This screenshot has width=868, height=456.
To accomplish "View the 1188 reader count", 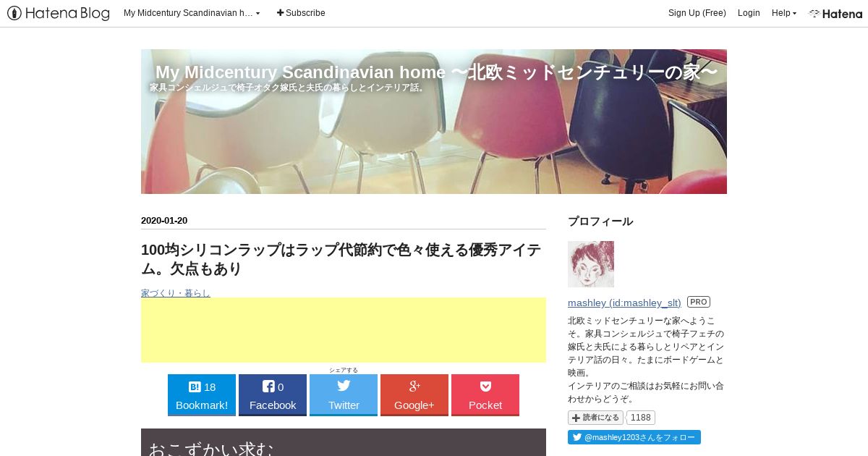I will coord(640,418).
